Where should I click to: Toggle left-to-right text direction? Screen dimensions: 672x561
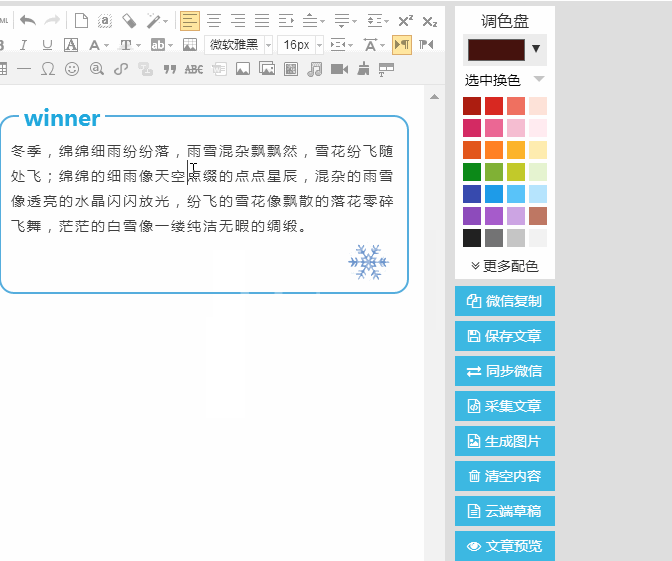point(402,45)
